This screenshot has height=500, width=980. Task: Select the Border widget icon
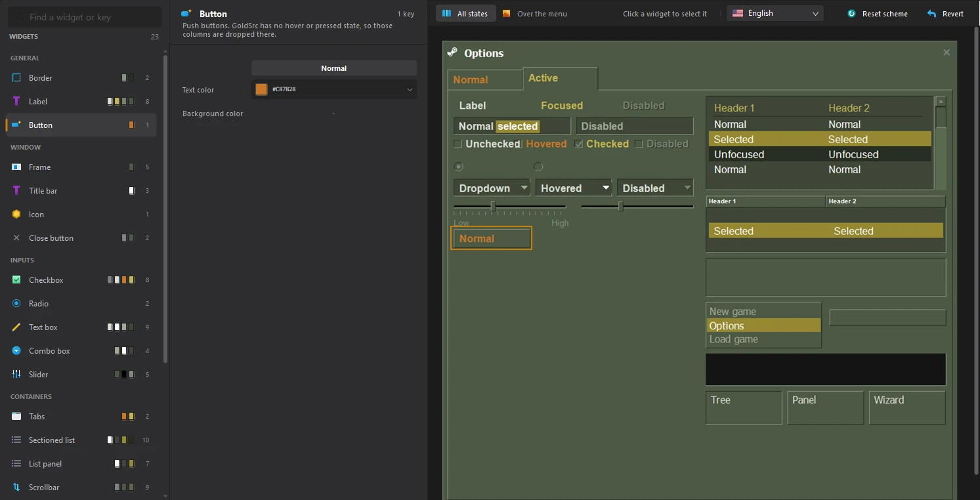pyautogui.click(x=16, y=78)
